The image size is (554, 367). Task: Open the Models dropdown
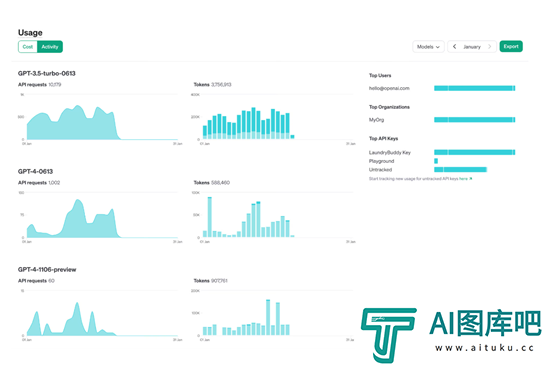coord(428,47)
